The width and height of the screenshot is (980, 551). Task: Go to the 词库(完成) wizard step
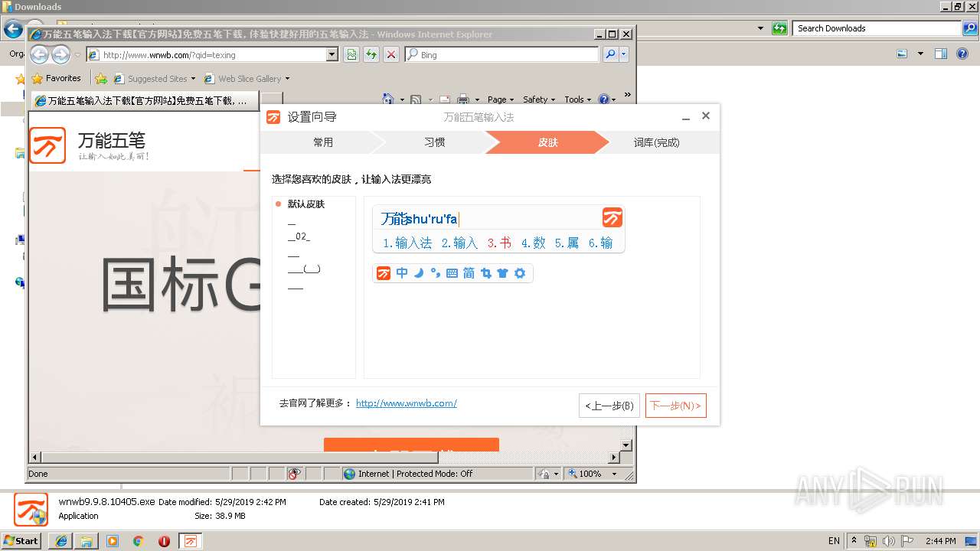click(657, 142)
